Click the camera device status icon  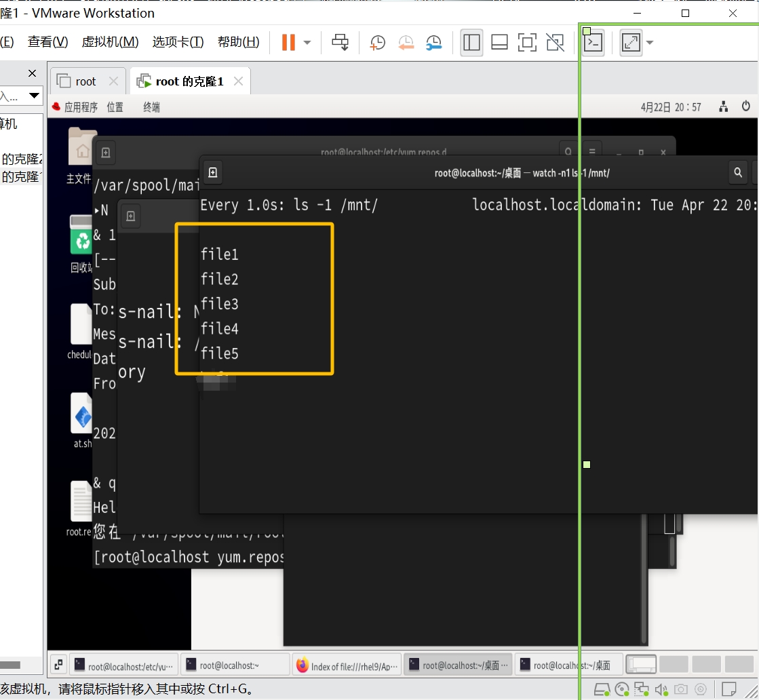[x=680, y=689]
